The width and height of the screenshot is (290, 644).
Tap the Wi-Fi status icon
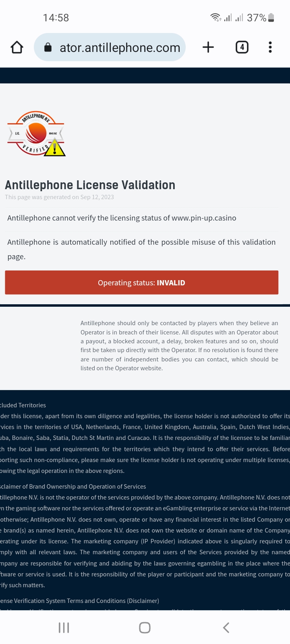tap(216, 17)
